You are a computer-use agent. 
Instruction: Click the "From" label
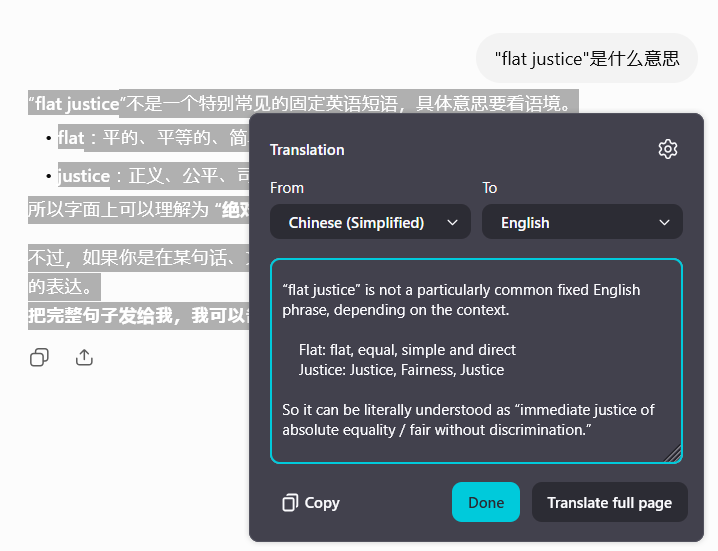tap(287, 188)
